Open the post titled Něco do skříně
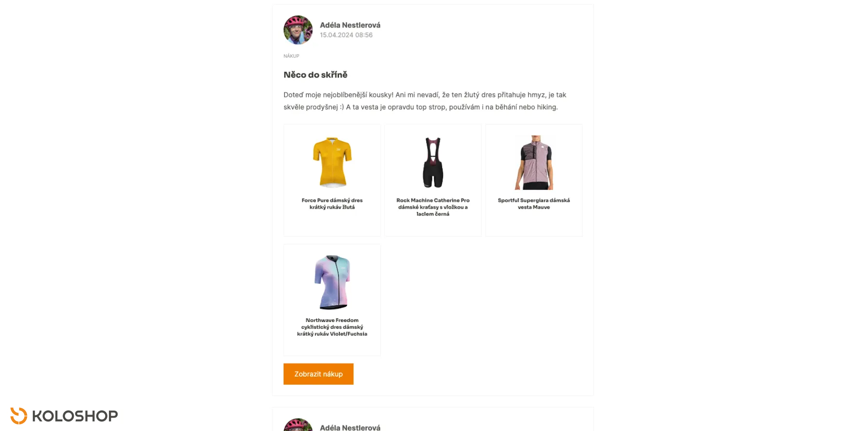 [315, 75]
